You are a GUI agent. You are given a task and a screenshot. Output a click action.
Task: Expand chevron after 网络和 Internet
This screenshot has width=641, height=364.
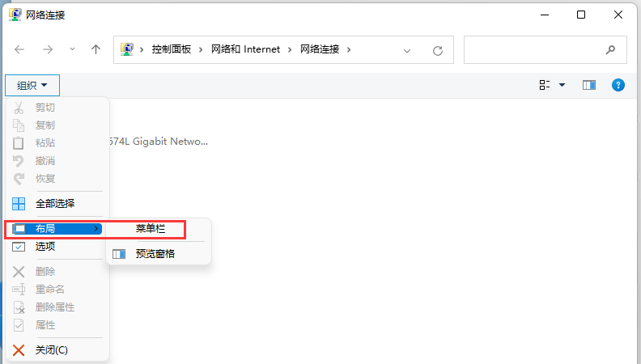[290, 50]
